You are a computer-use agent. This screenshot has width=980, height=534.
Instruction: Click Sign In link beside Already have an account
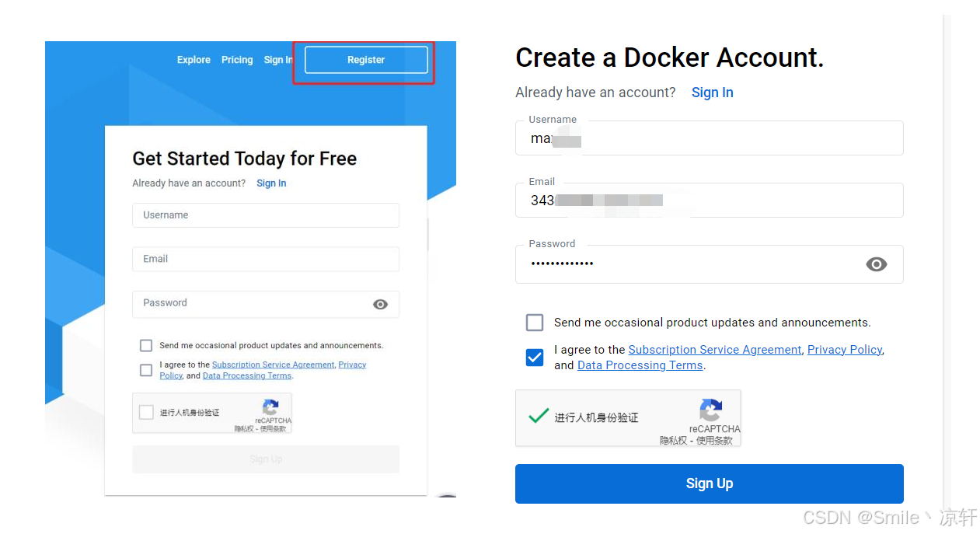(x=713, y=92)
